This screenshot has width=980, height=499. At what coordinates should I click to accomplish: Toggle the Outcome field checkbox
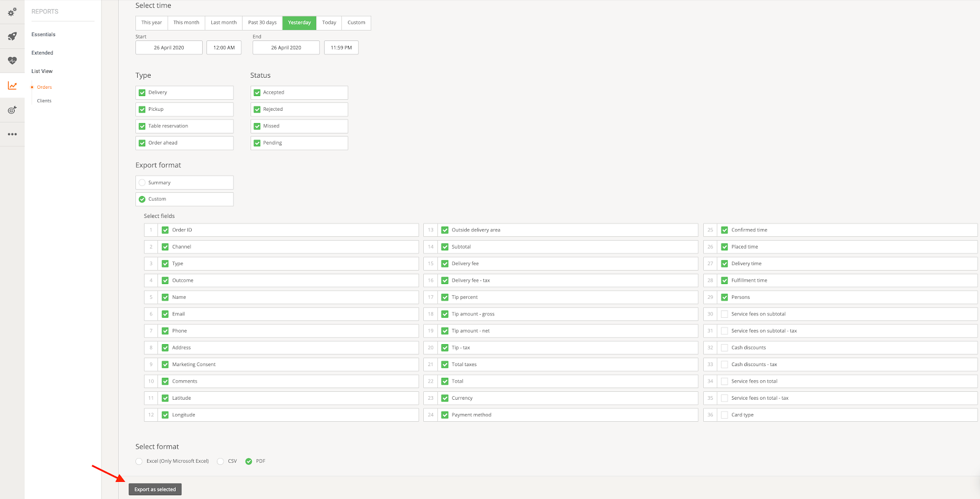tap(165, 280)
